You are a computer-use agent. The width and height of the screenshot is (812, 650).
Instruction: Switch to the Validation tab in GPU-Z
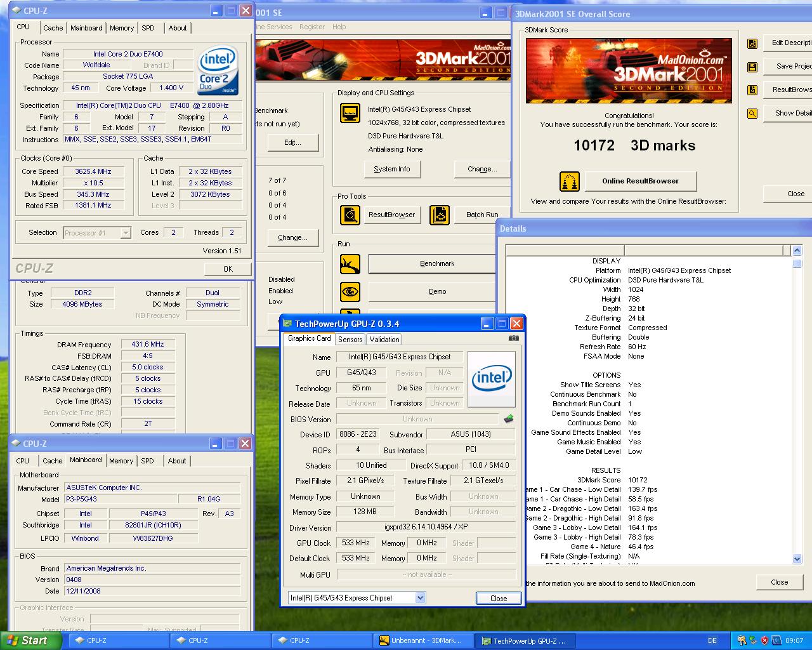coord(384,340)
